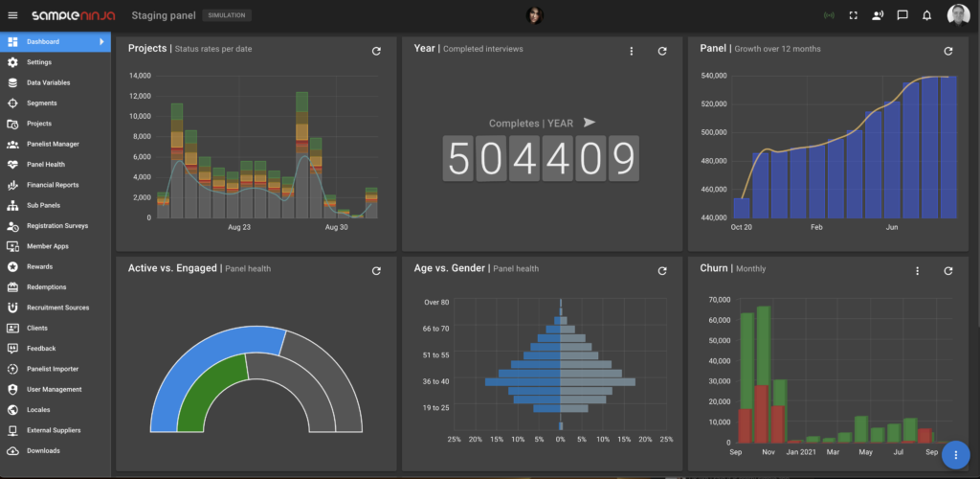Click the blue floating action button
The height and width of the screenshot is (479, 980).
[957, 454]
